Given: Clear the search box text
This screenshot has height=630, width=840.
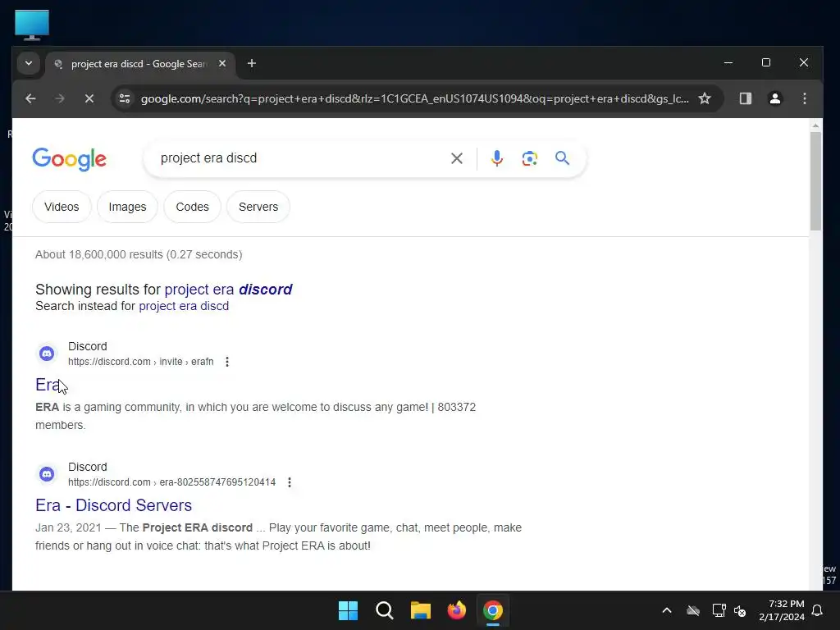Looking at the screenshot, I should [456, 158].
